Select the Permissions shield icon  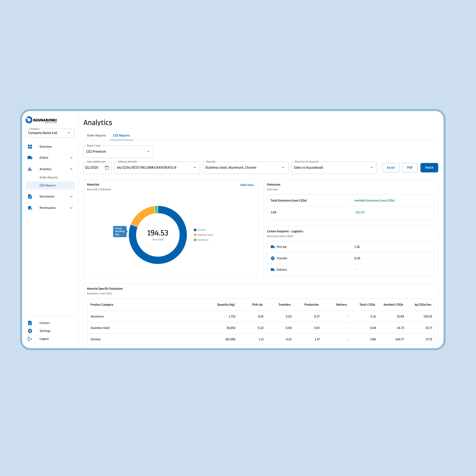coord(30,208)
